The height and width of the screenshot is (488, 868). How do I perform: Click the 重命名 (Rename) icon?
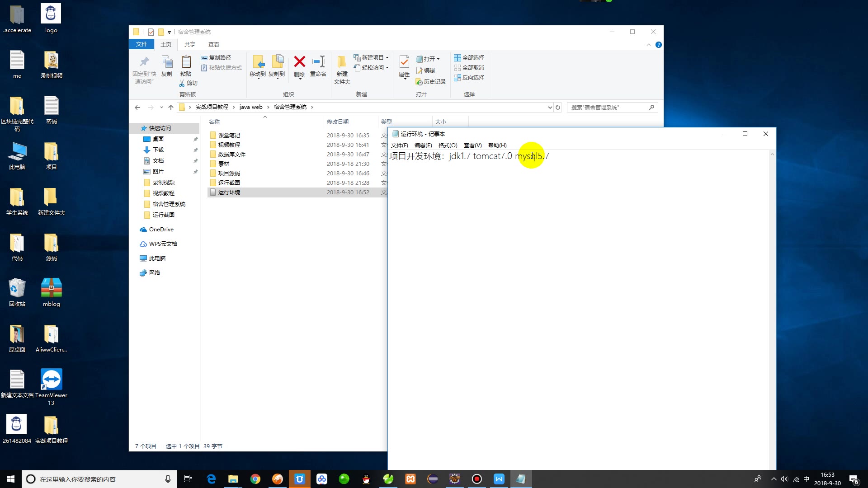point(318,68)
